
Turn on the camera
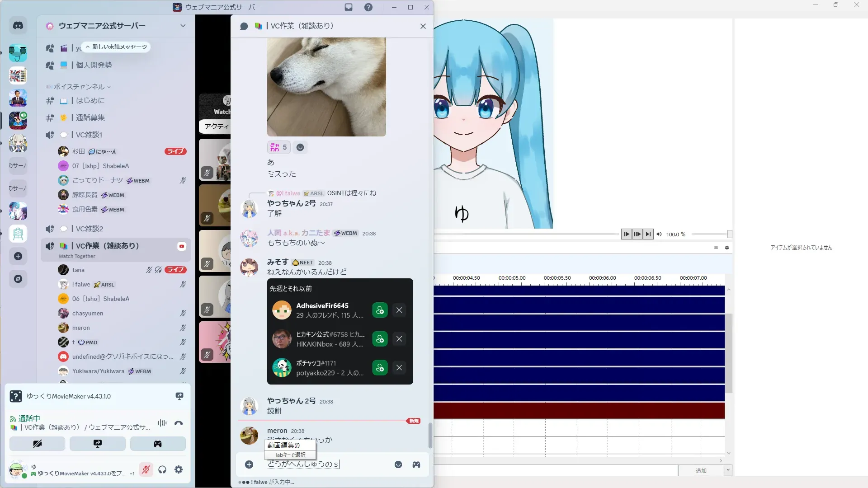[x=38, y=444]
